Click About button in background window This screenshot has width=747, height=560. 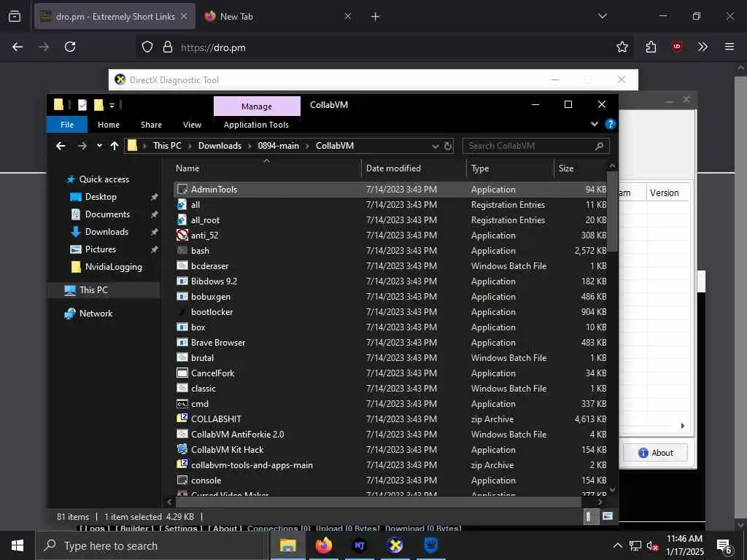(x=655, y=453)
